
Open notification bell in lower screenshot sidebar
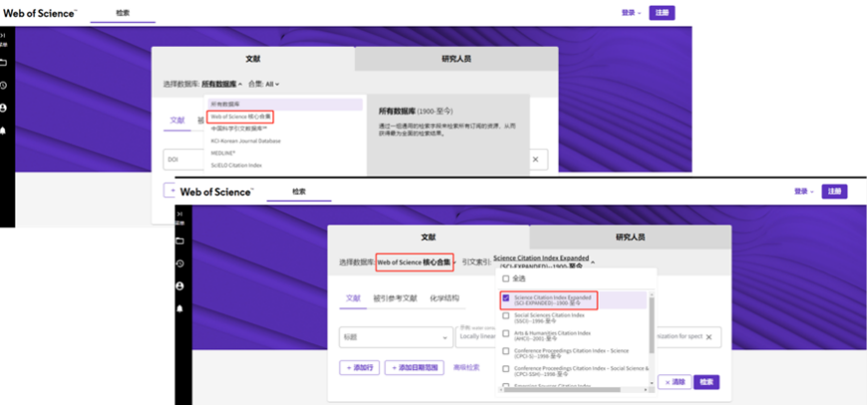coord(180,308)
